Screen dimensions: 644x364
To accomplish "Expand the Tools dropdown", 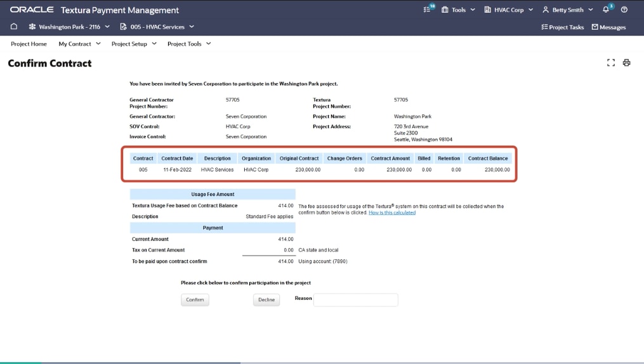I will pyautogui.click(x=458, y=10).
